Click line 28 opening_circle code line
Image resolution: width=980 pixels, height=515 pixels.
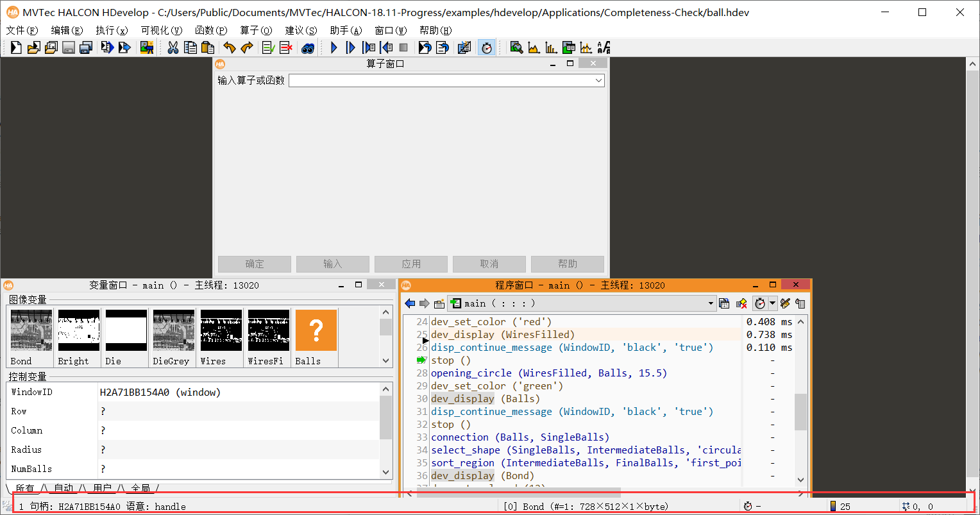point(549,373)
